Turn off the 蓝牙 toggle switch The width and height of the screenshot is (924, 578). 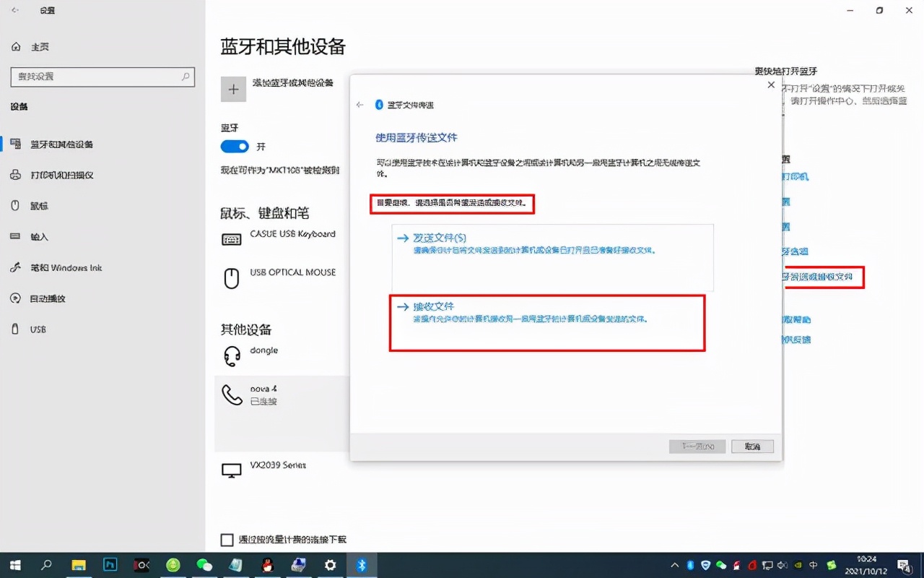click(233, 146)
